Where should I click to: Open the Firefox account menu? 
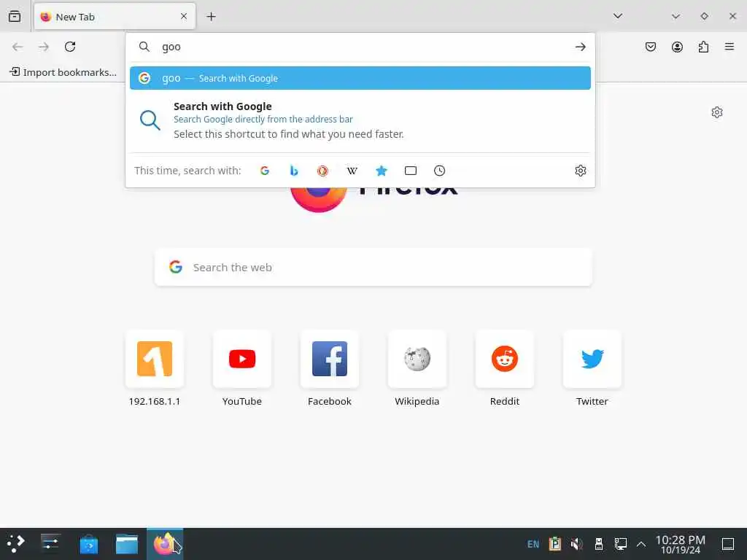pos(677,47)
